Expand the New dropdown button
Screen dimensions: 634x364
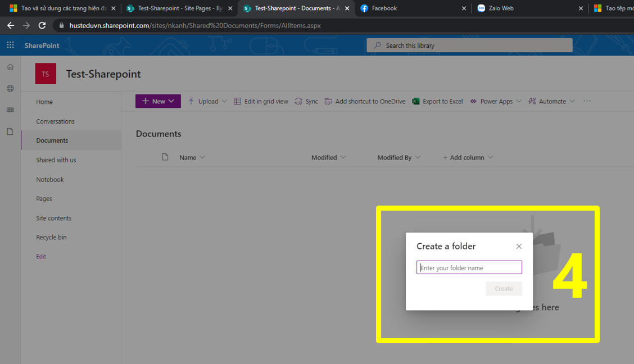(x=158, y=101)
